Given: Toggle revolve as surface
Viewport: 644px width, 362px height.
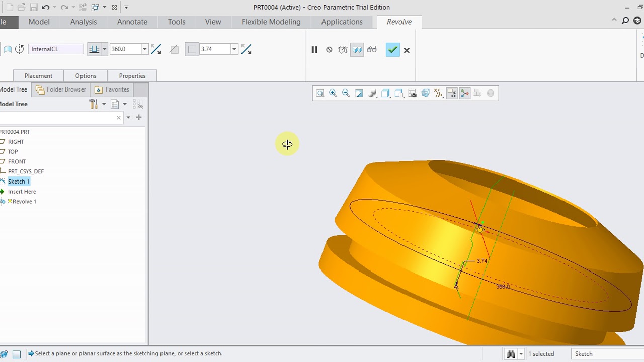Looking at the screenshot, I should [x=8, y=49].
